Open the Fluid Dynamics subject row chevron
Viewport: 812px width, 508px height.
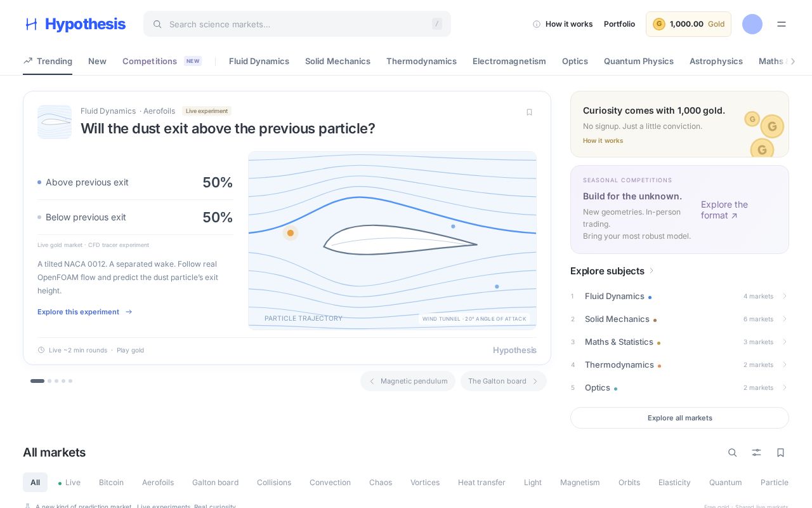pos(784,296)
